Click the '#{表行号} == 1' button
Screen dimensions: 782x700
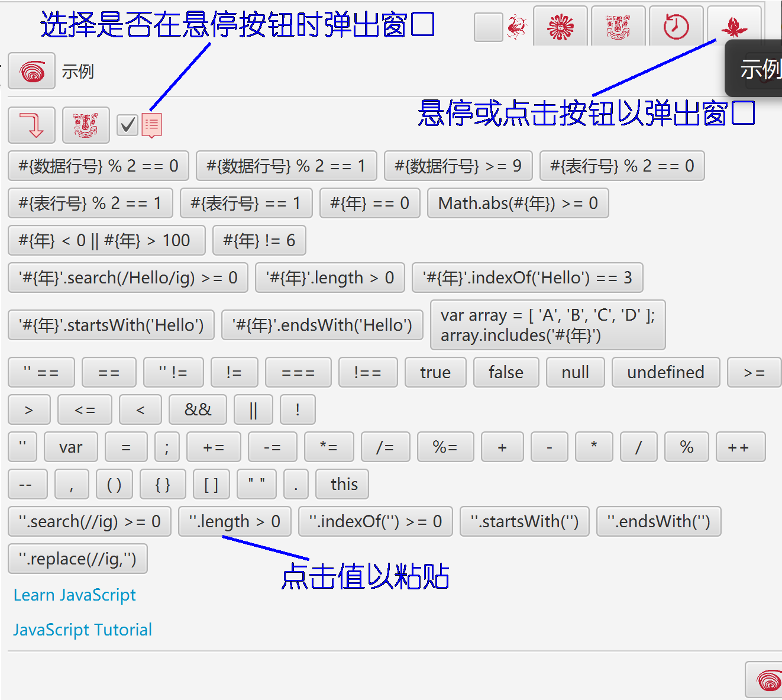point(246,203)
